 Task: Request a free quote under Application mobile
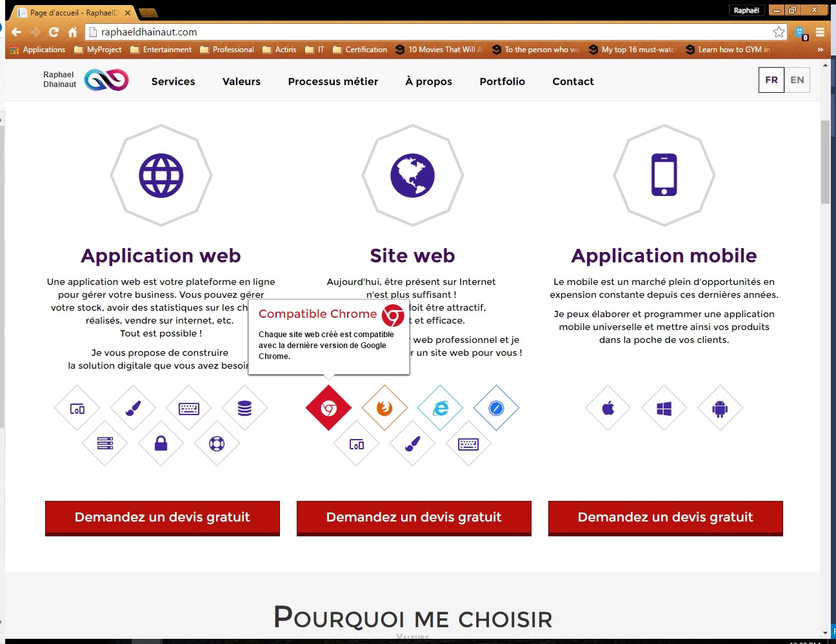666,518
